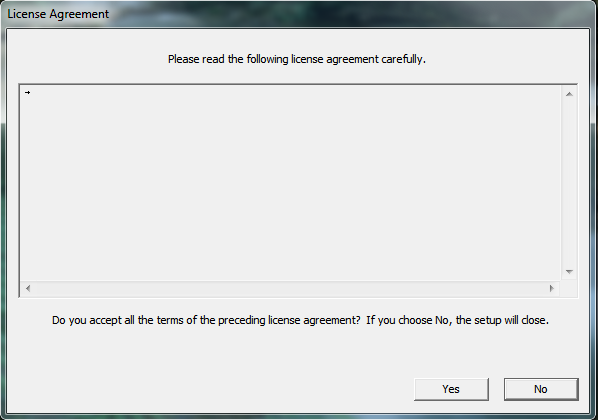Click the 'Please read the following license' text
Image resolution: width=598 pixels, height=420 pixels.
point(229,59)
